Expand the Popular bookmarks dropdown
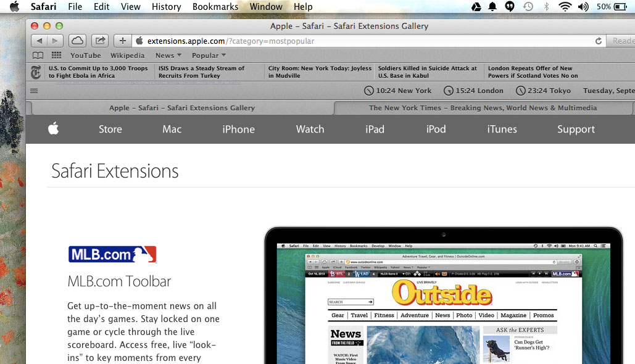The image size is (635, 364). click(x=209, y=56)
